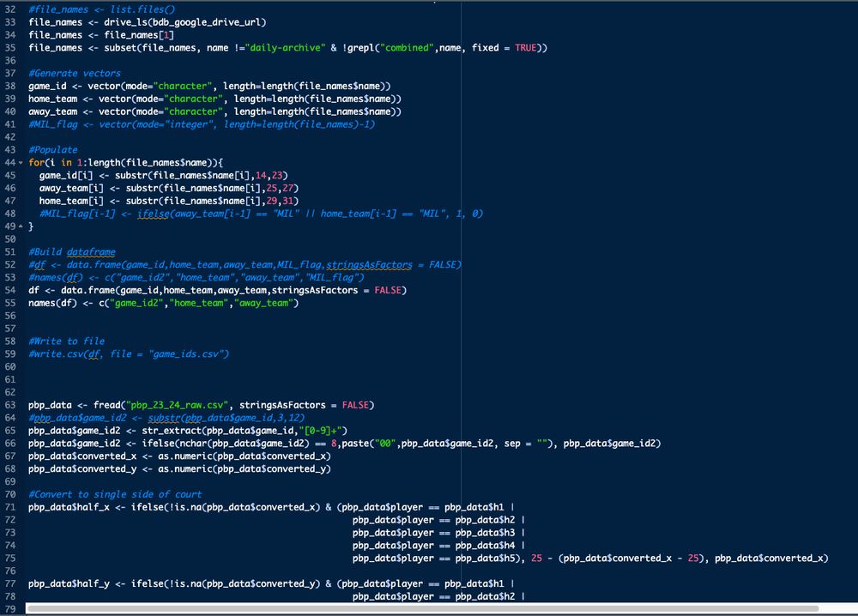858x616 pixels.
Task: Click "as.numeric" on line 67
Action: click(x=185, y=456)
